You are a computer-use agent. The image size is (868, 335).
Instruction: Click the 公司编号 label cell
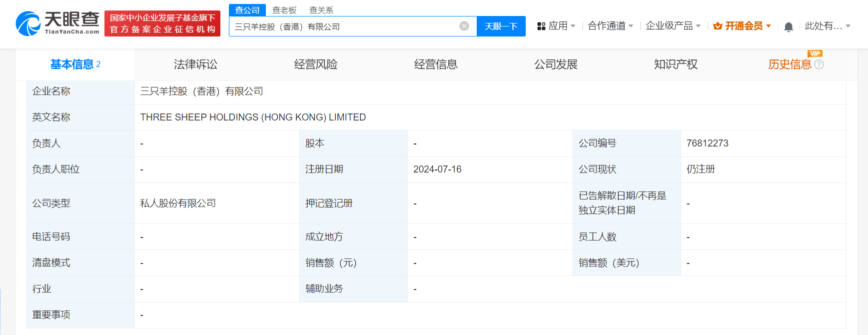(x=627, y=143)
